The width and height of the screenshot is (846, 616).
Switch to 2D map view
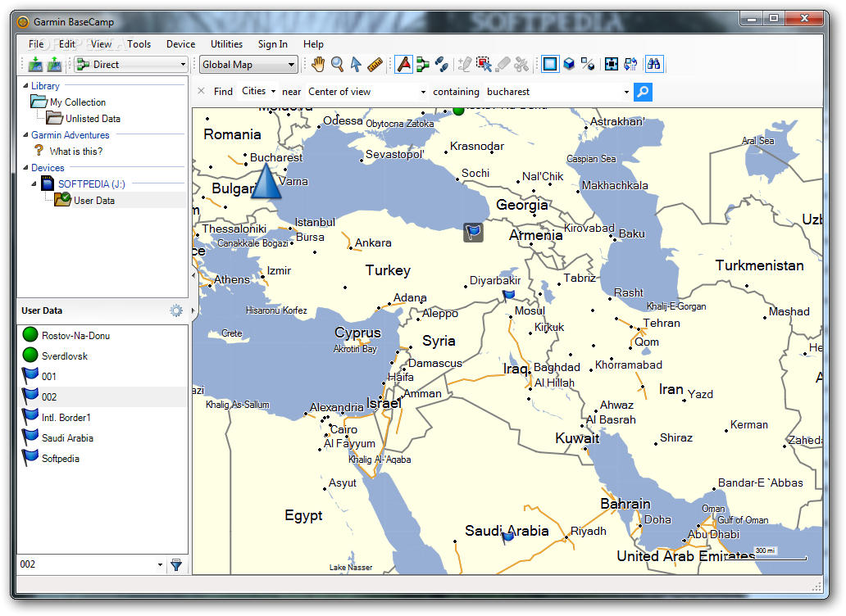(550, 64)
